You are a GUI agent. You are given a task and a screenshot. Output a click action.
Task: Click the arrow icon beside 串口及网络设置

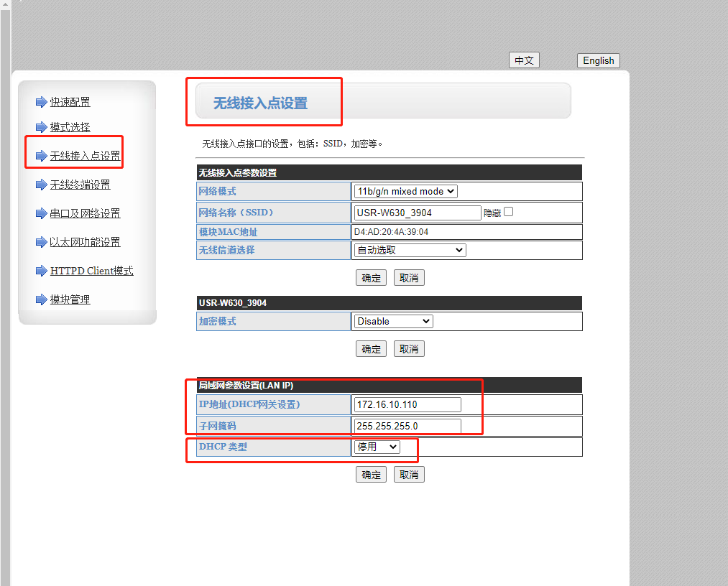click(41, 213)
